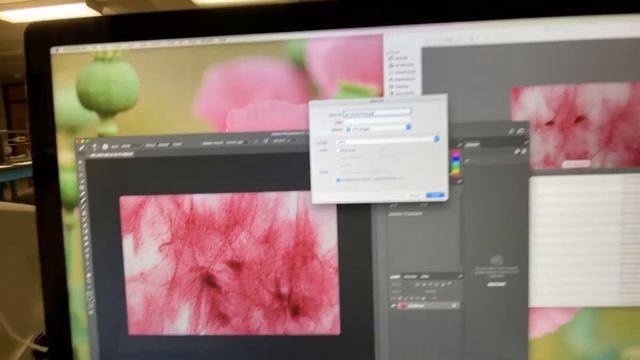Image resolution: width=640 pixels, height=360 pixels.
Task: Click the lock icon on Background layer
Action: coord(454,305)
